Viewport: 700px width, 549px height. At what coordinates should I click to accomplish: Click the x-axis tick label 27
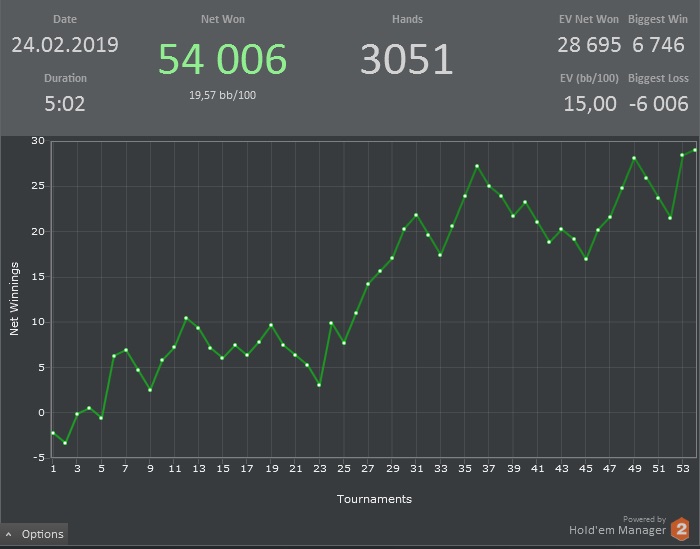click(368, 469)
